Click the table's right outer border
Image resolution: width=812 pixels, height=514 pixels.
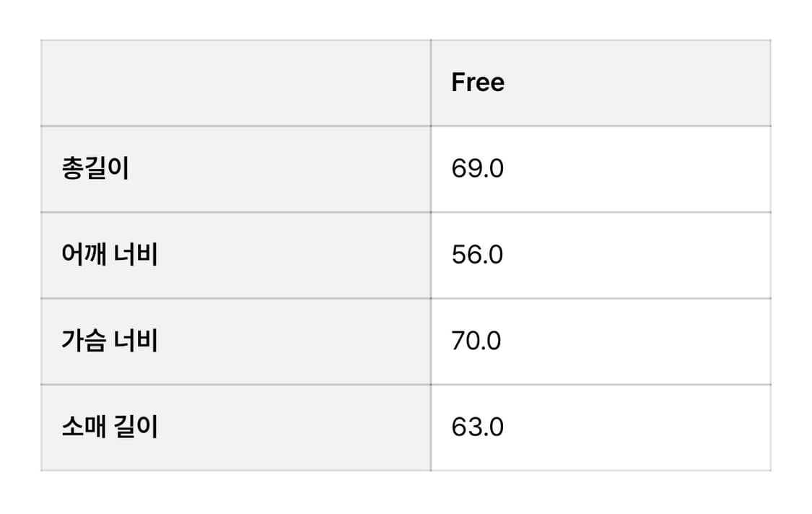pos(771,255)
